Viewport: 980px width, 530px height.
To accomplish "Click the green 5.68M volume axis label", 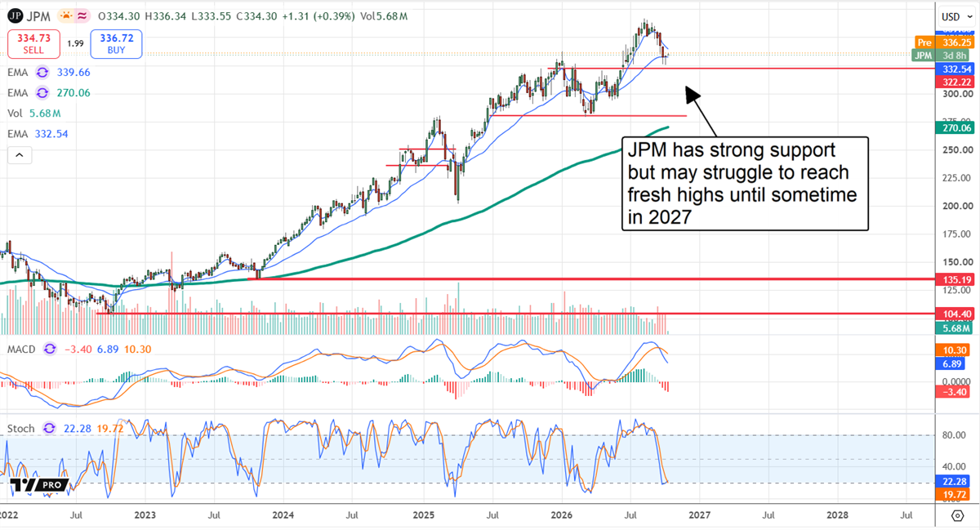I will pyautogui.click(x=954, y=328).
